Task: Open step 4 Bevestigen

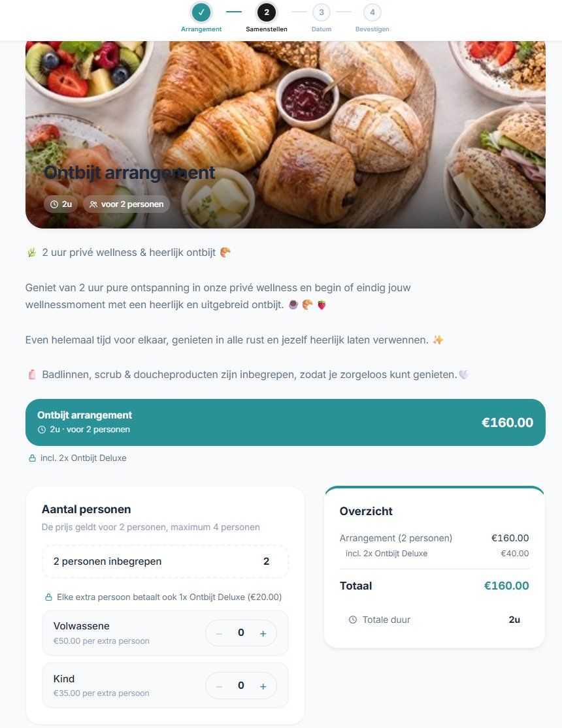Action: click(x=372, y=12)
